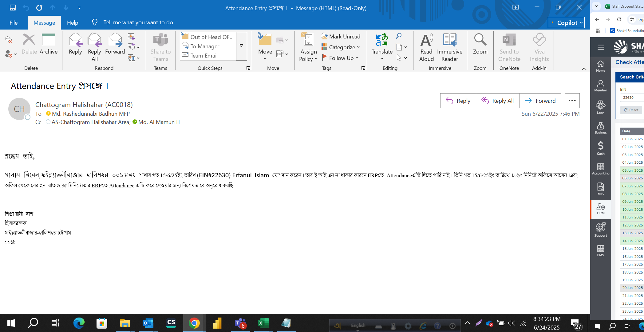The height and width of the screenshot is (332, 644).
Task: Click the browser Reload button
Action: pos(619,19)
